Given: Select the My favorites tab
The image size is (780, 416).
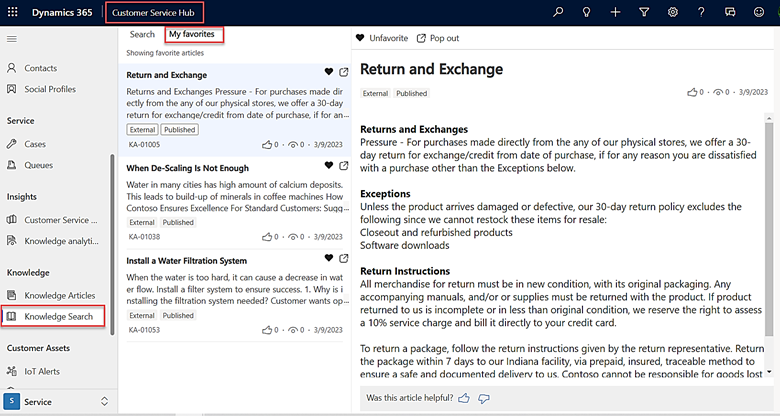Looking at the screenshot, I should [x=194, y=34].
